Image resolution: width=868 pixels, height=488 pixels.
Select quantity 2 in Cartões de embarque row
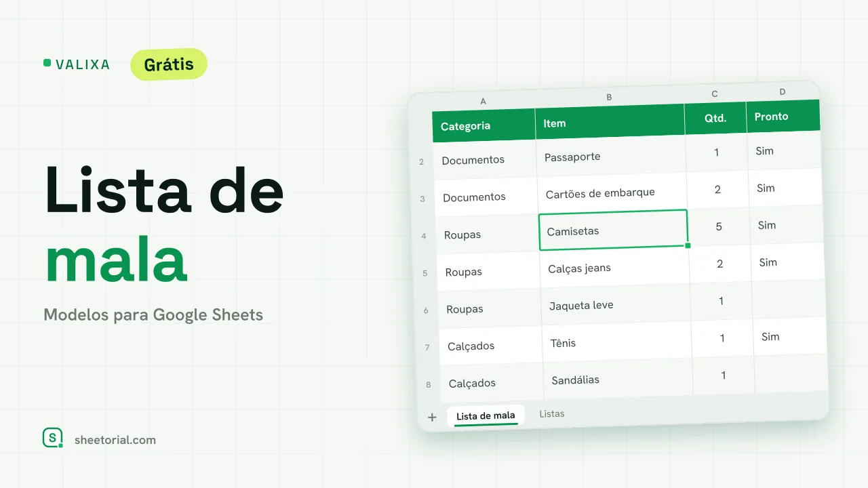click(718, 190)
